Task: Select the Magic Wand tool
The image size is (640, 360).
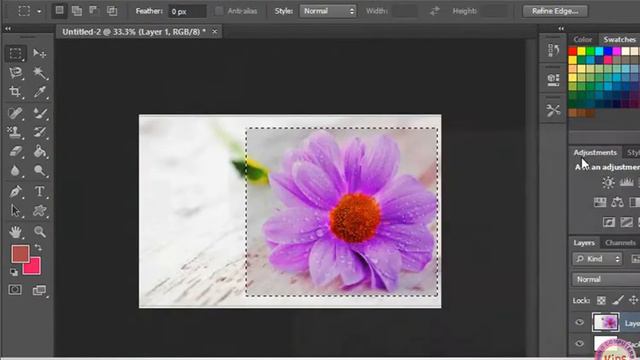Action: (40, 73)
